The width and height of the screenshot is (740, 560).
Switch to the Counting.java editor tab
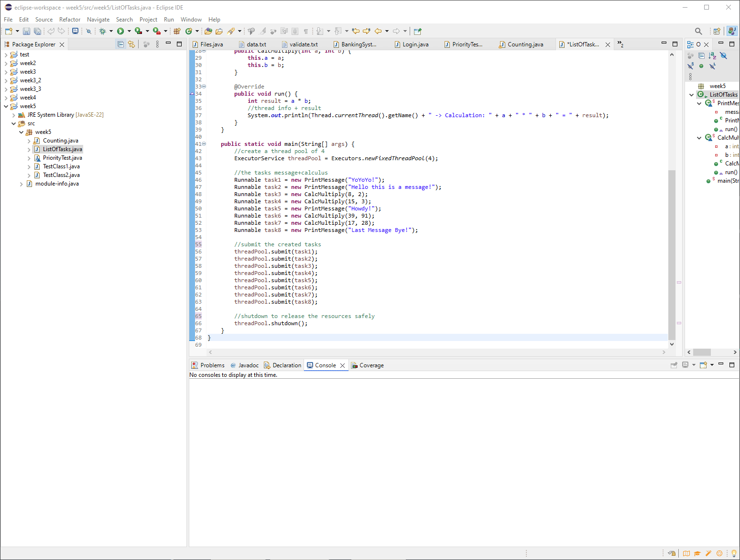pos(525,44)
